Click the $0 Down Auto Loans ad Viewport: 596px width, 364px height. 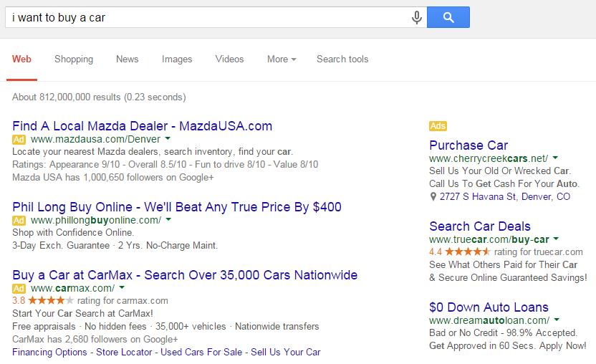(x=489, y=307)
